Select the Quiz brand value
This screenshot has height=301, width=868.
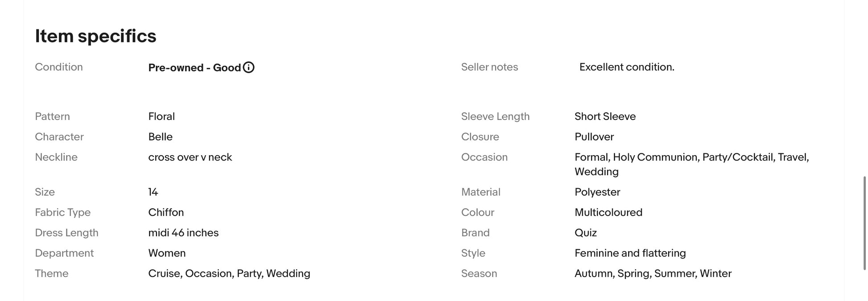pyautogui.click(x=586, y=233)
